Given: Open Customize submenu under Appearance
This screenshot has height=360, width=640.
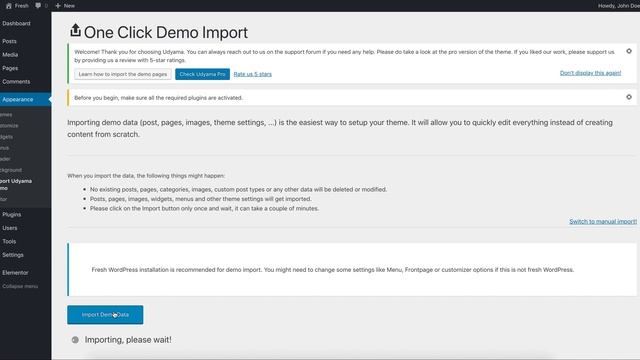Looking at the screenshot, I should tap(9, 126).
